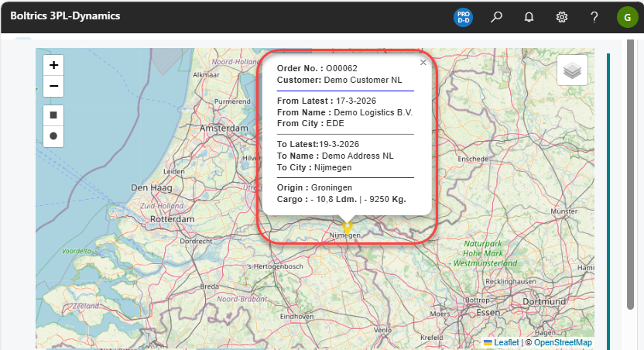Zoom in on the map

(x=53, y=65)
